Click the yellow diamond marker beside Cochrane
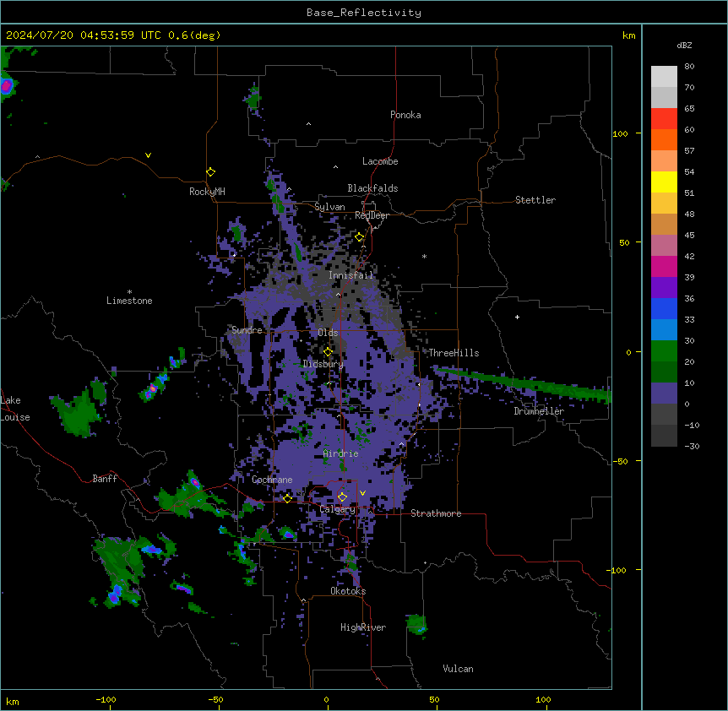This screenshot has height=711, width=728. pyautogui.click(x=287, y=498)
